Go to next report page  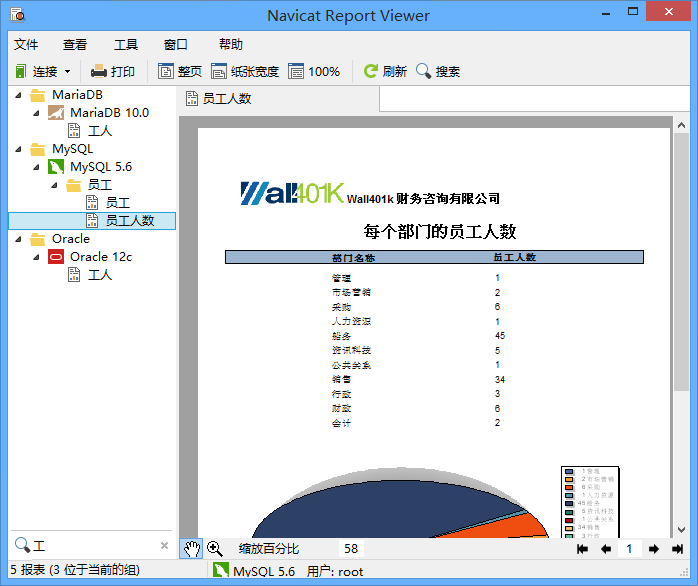coord(653,549)
